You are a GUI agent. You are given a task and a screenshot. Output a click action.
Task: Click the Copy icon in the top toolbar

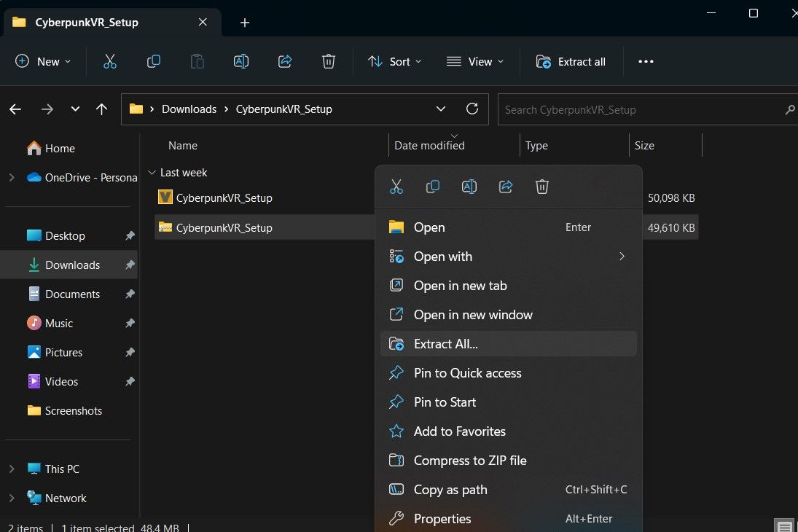pos(153,61)
